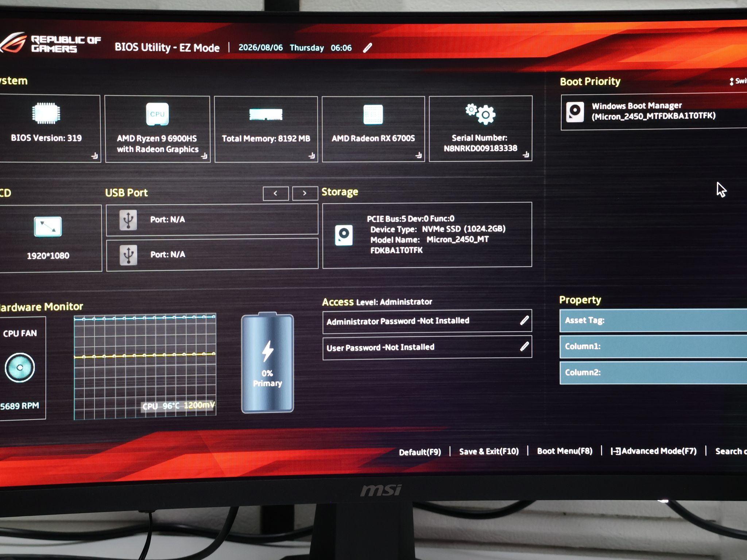Click the AMD Radeon RX 6700S GPU icon
This screenshot has width=747, height=560.
(373, 114)
